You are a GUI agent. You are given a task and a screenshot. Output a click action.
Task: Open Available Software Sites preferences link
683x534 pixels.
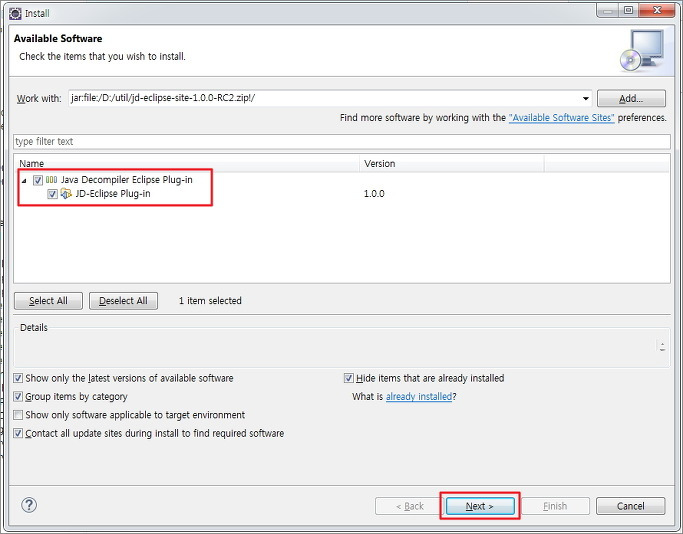tap(561, 118)
